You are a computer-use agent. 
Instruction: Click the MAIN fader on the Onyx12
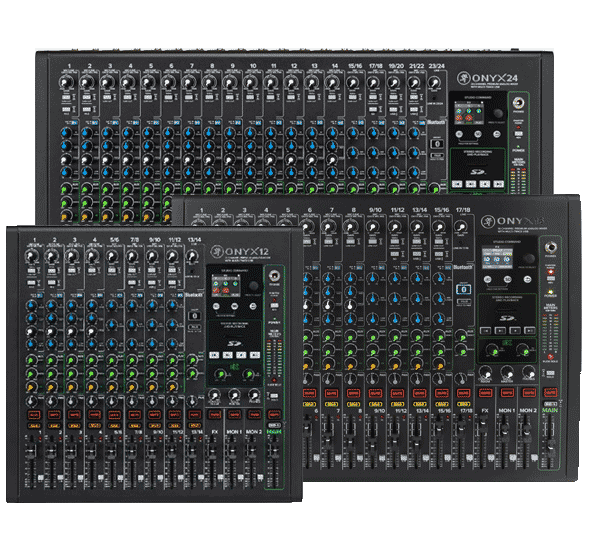tap(274, 450)
